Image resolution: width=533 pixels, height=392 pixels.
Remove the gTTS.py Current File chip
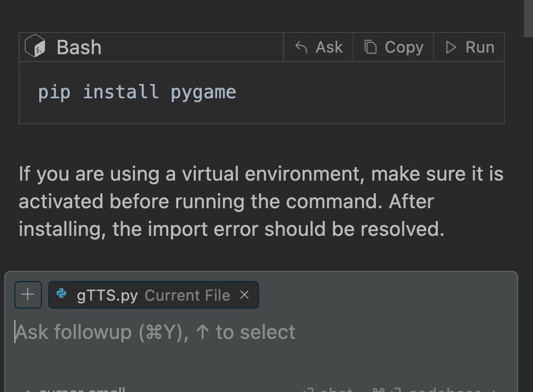click(244, 295)
